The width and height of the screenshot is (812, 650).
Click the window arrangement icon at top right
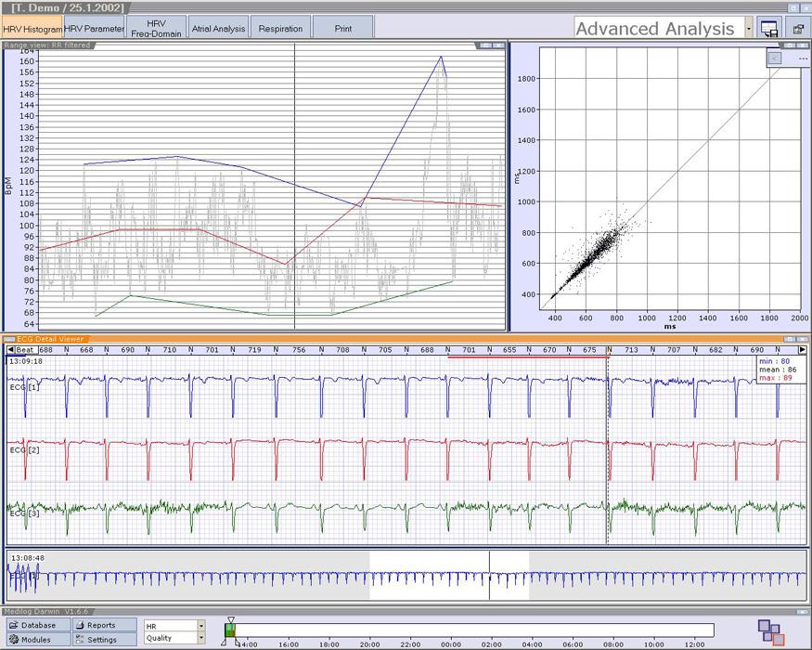pyautogui.click(x=797, y=29)
